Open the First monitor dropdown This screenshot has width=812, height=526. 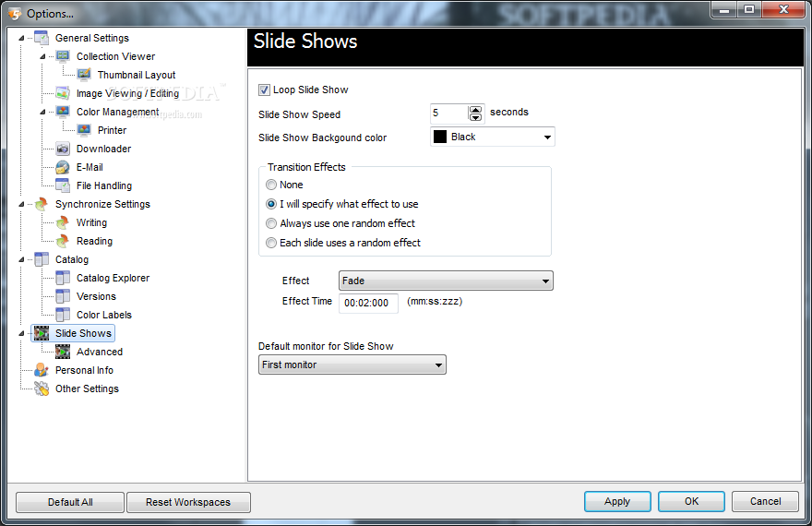pyautogui.click(x=352, y=365)
